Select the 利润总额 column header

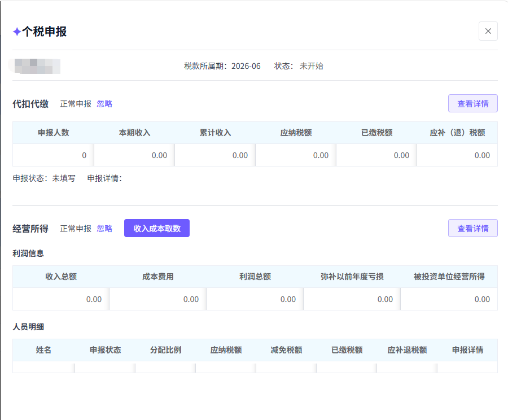[255, 277]
